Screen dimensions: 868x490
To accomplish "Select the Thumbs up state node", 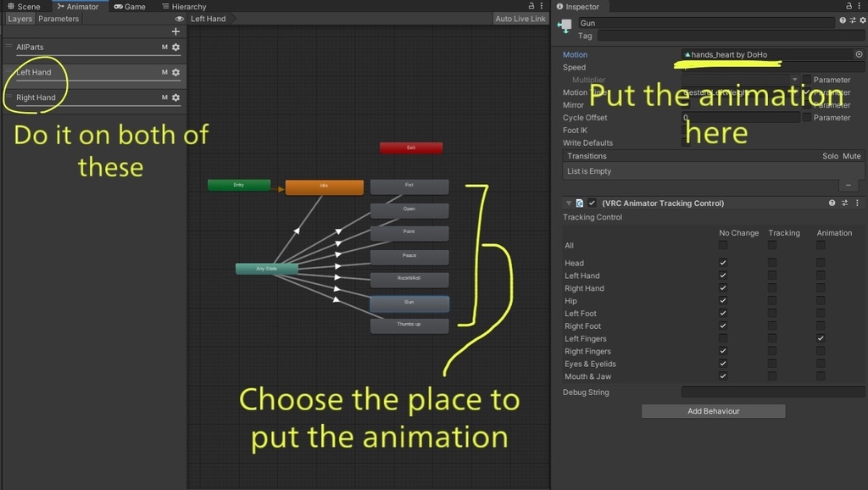I will pyautogui.click(x=409, y=326).
